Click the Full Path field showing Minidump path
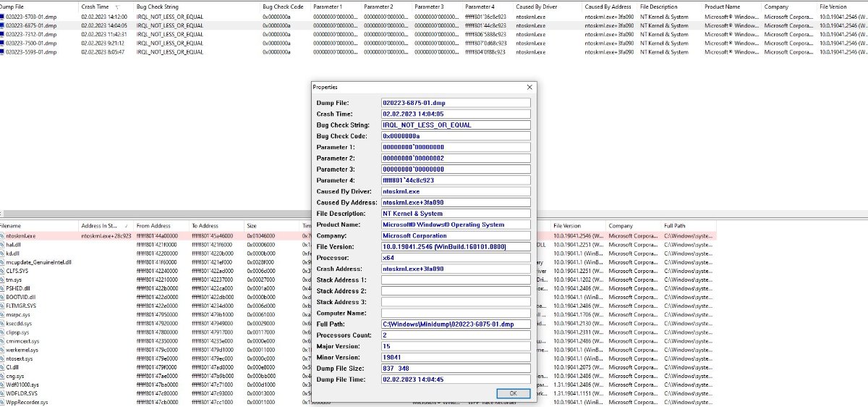868x407 pixels. click(456, 324)
